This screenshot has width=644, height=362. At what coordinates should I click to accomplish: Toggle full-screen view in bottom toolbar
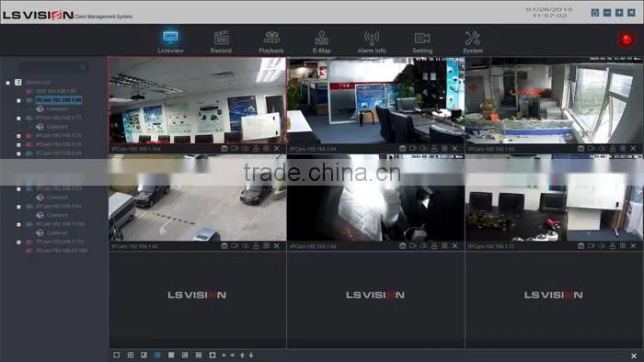click(x=213, y=355)
